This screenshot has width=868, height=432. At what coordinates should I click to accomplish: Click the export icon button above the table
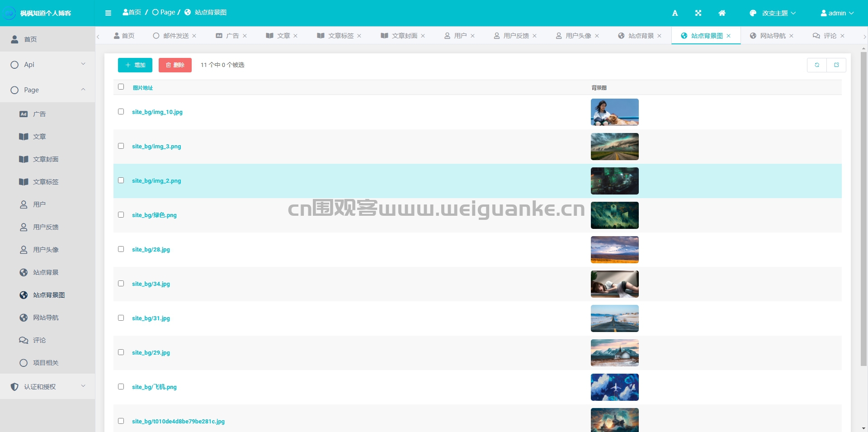[x=836, y=65]
